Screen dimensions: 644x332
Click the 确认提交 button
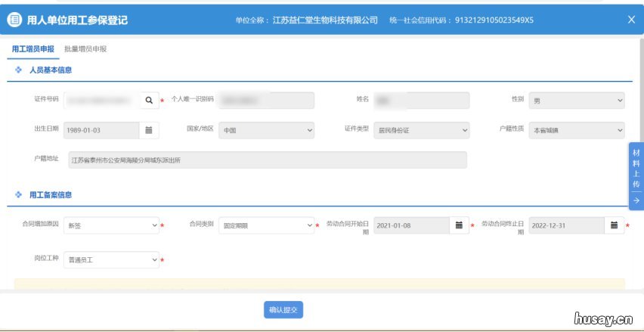point(283,310)
